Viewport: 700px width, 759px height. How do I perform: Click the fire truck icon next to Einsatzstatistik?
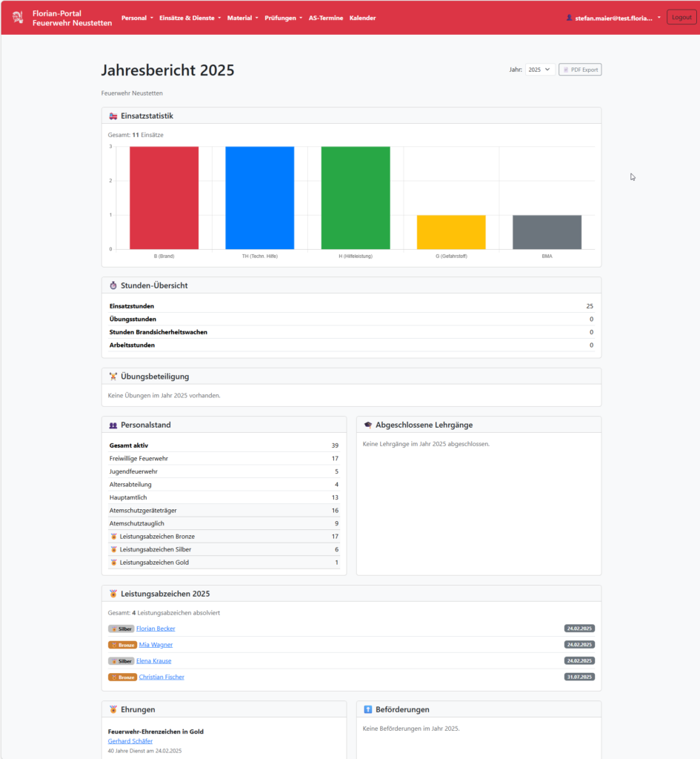click(113, 116)
